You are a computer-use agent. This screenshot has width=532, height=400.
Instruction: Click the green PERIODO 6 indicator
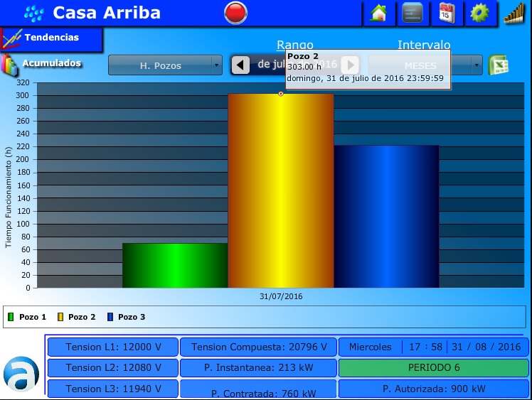tap(434, 367)
